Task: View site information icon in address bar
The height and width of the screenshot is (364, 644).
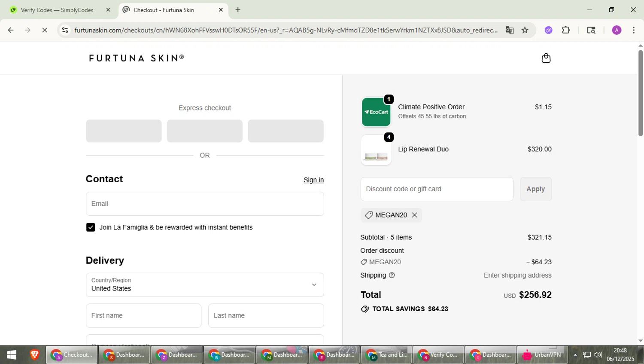Action: click(65, 30)
